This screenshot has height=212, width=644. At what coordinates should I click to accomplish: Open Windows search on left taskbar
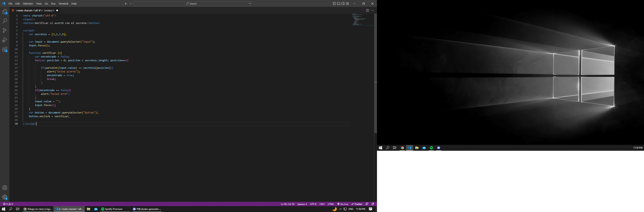[10, 209]
